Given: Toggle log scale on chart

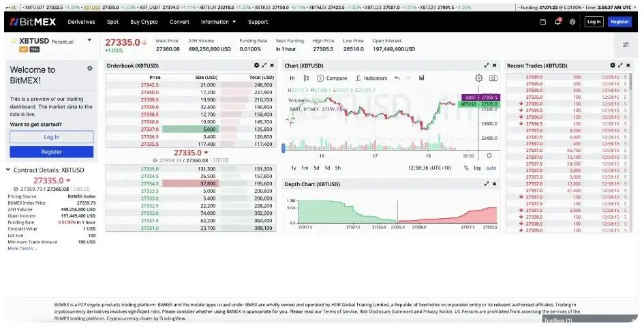Looking at the screenshot, I should pos(477,168).
